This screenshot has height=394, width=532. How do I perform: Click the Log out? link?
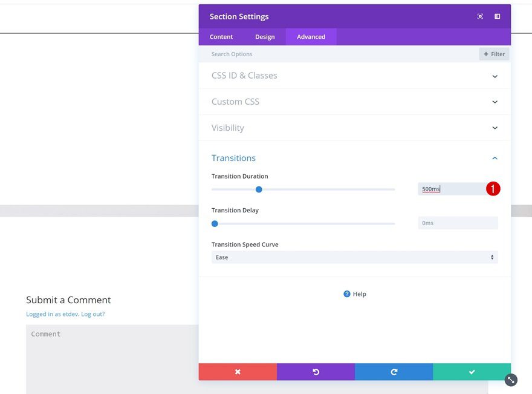[x=92, y=314]
